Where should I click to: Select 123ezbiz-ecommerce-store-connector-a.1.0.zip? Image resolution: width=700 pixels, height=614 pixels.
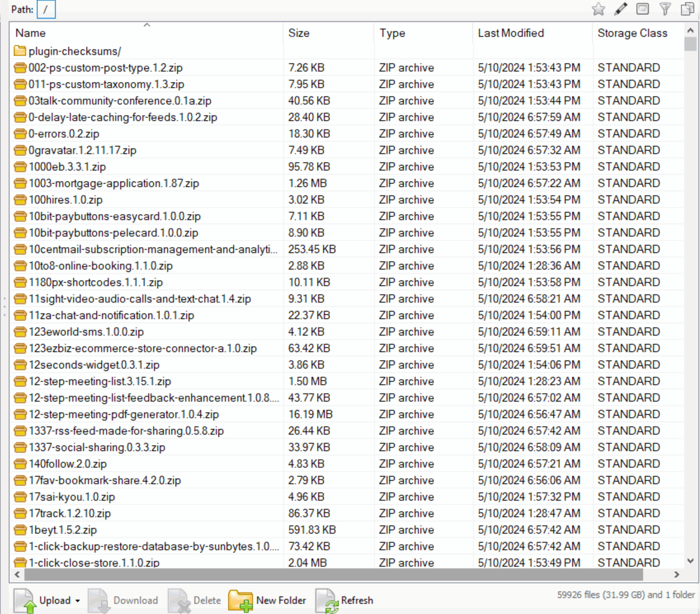(142, 348)
